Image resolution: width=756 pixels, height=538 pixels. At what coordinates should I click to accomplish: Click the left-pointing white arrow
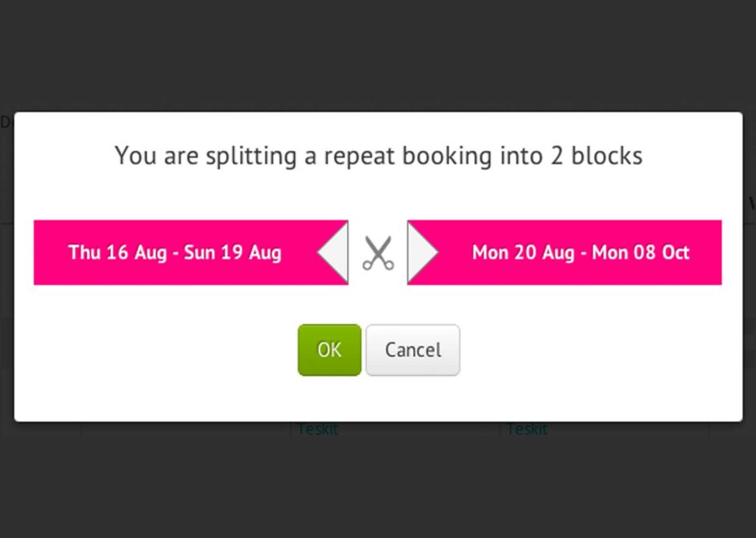point(333,252)
